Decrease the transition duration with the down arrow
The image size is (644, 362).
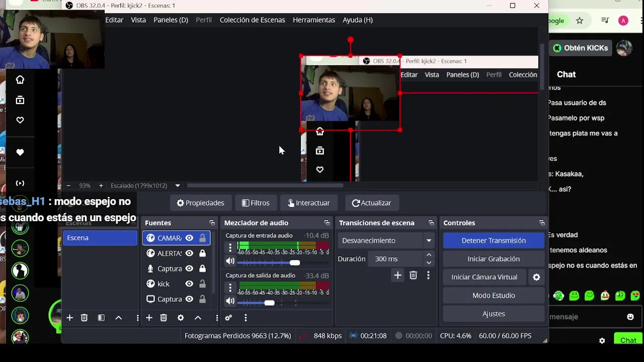tap(429, 262)
